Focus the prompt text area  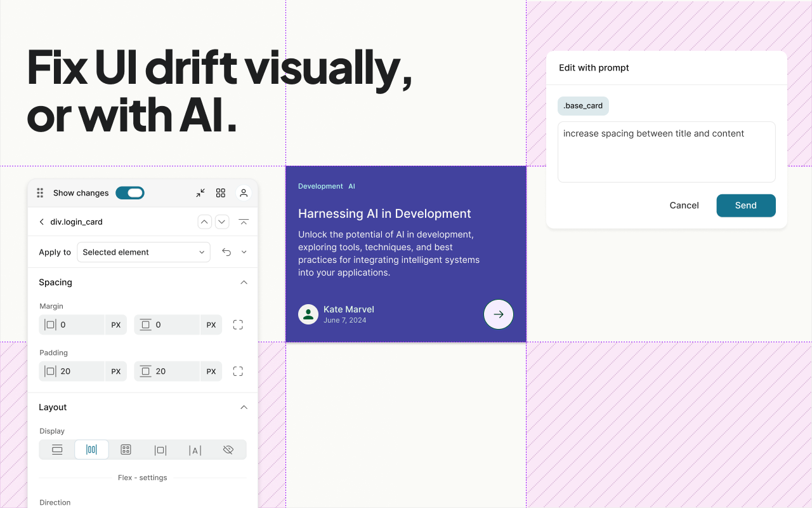click(x=667, y=152)
